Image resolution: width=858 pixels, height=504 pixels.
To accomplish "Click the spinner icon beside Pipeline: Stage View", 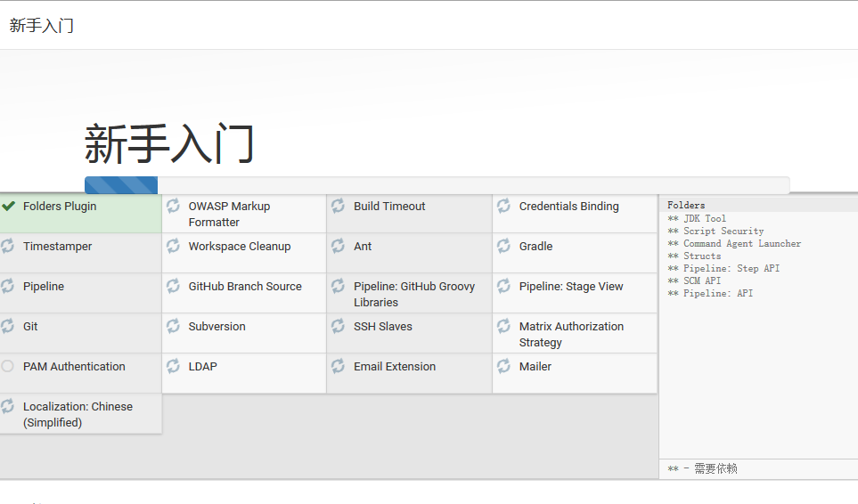I will (503, 286).
